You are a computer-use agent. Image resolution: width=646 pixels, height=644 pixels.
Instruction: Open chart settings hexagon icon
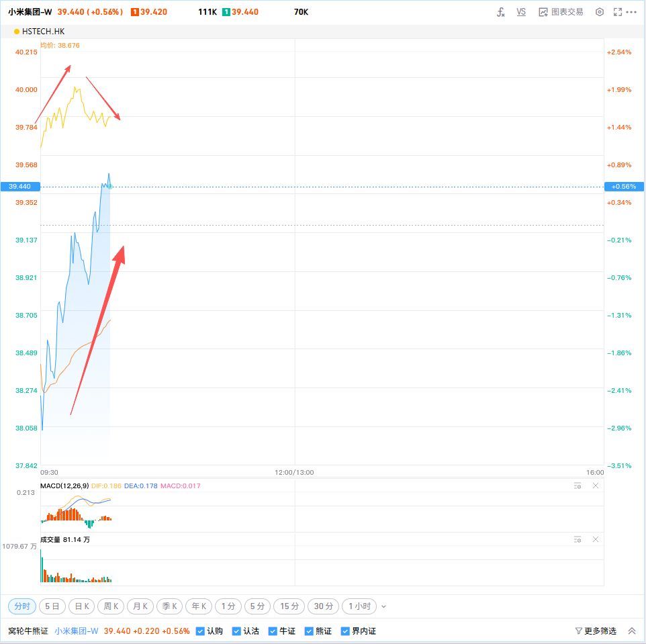click(x=600, y=12)
